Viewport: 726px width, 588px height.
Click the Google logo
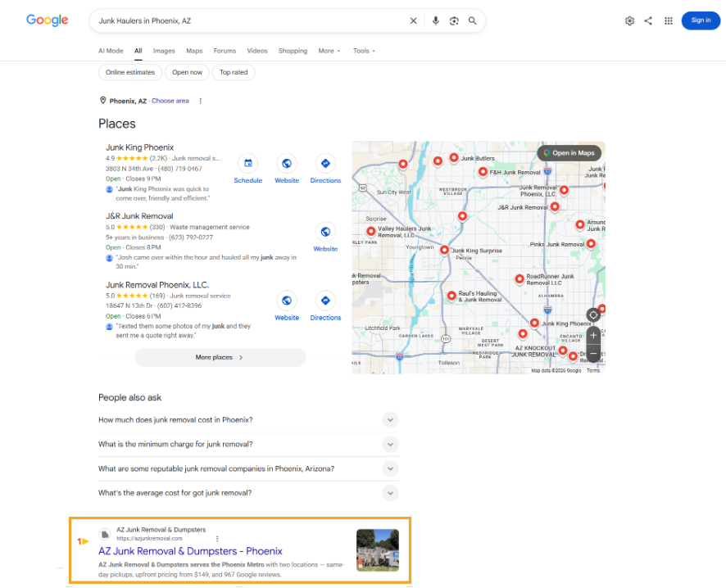(x=48, y=20)
